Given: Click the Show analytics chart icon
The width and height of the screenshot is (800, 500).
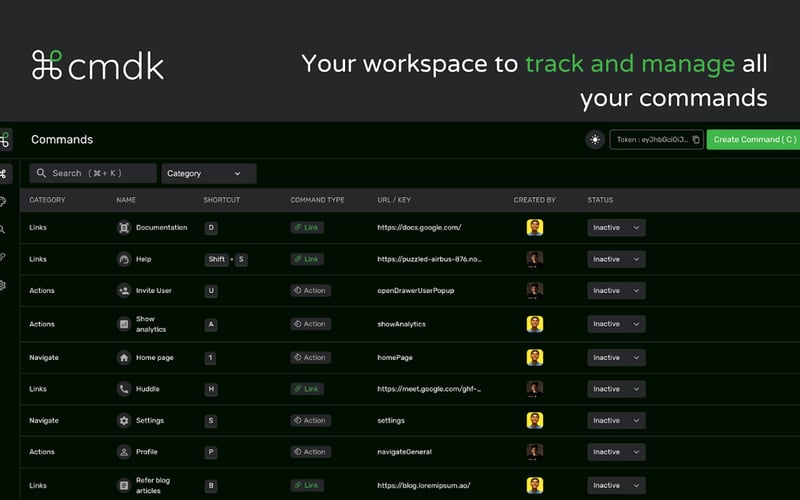Looking at the screenshot, I should [x=123, y=324].
